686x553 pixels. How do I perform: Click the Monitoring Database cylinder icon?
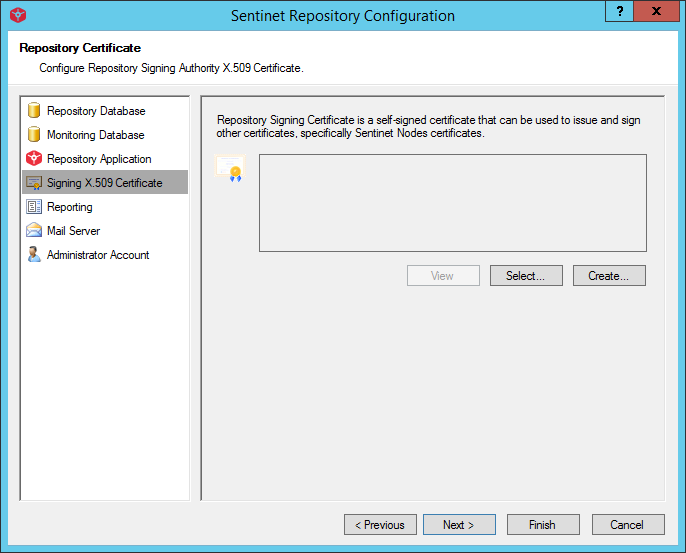point(34,134)
